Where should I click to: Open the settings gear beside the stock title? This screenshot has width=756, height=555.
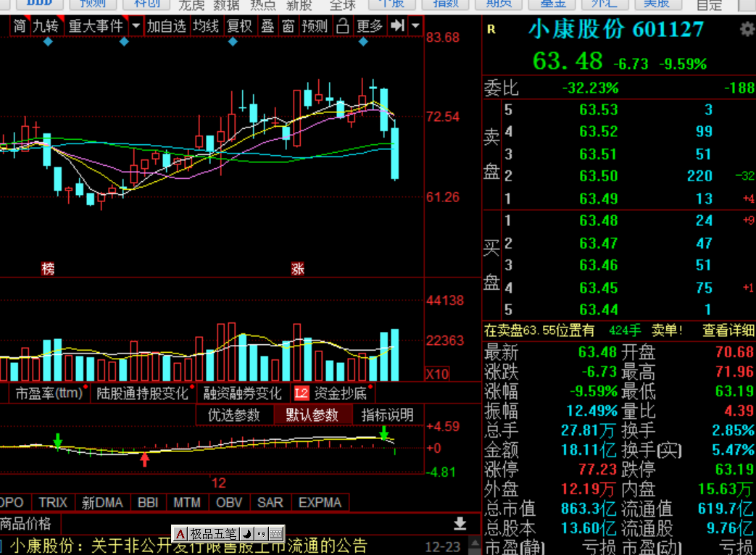747,30
